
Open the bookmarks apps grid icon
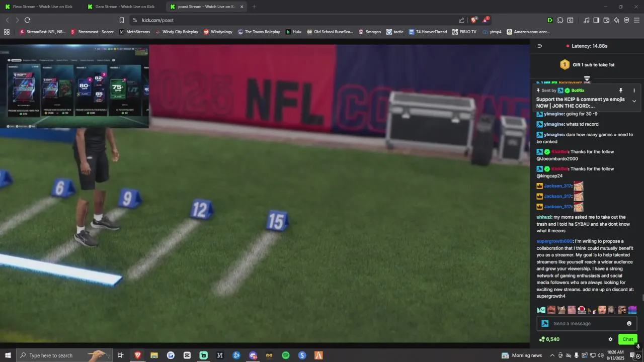tap(7, 32)
